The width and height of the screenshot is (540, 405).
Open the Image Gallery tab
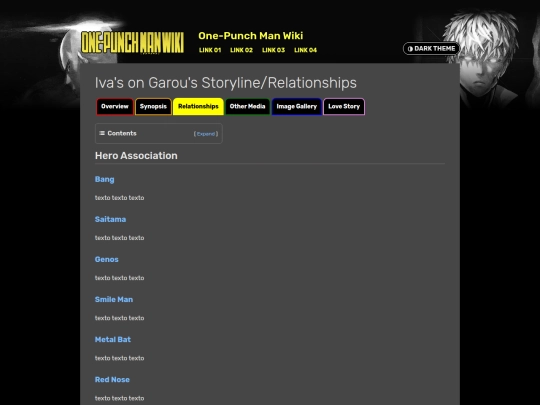pyautogui.click(x=297, y=106)
